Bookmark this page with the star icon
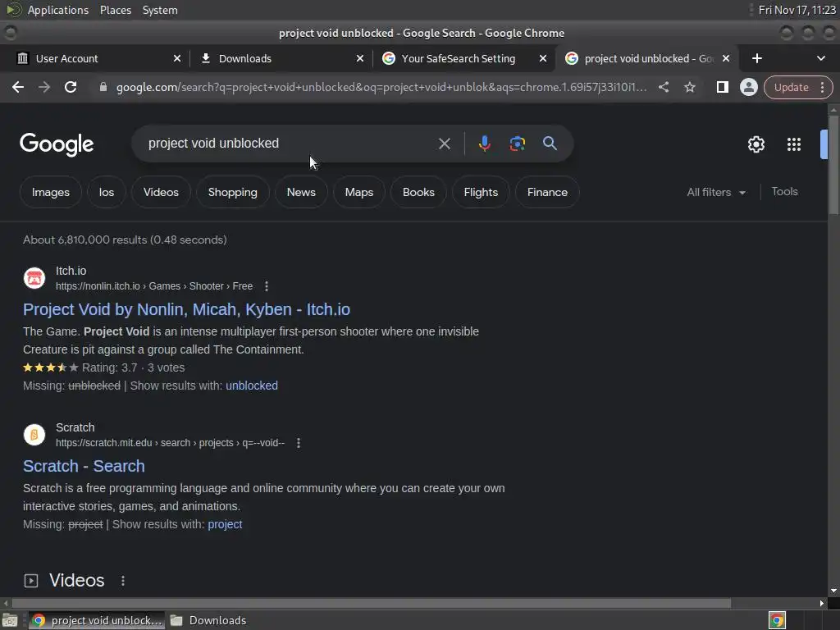 [x=689, y=87]
